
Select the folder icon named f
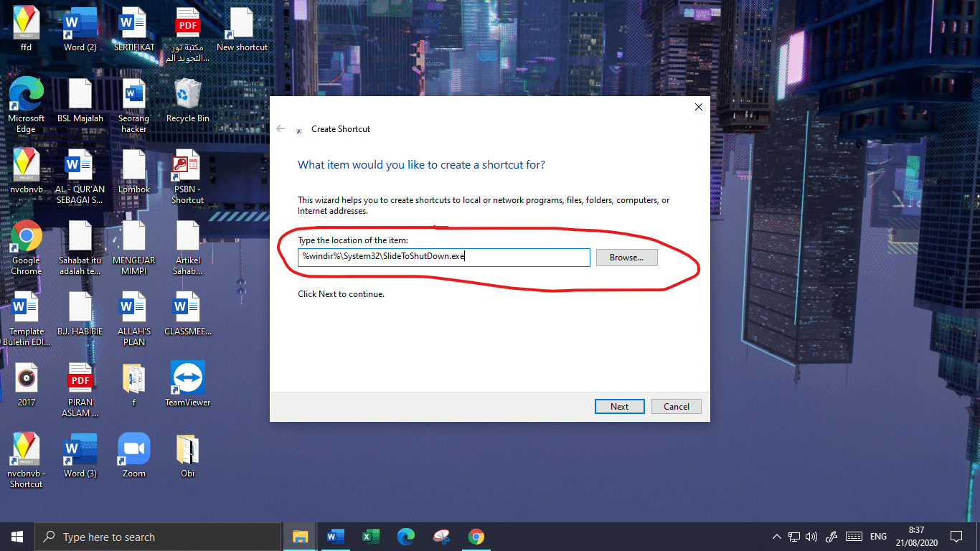(x=134, y=385)
